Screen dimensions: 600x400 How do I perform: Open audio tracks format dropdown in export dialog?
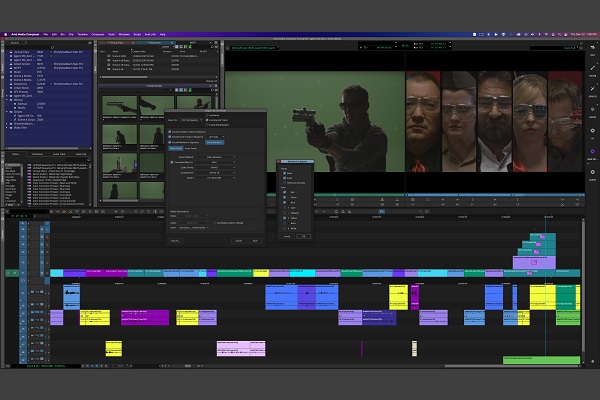click(215, 137)
